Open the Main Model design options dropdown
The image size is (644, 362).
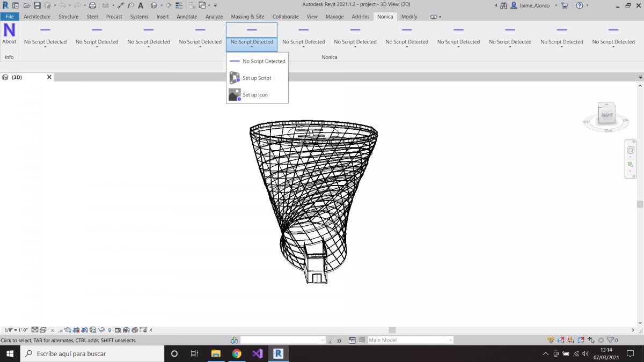pos(411,339)
